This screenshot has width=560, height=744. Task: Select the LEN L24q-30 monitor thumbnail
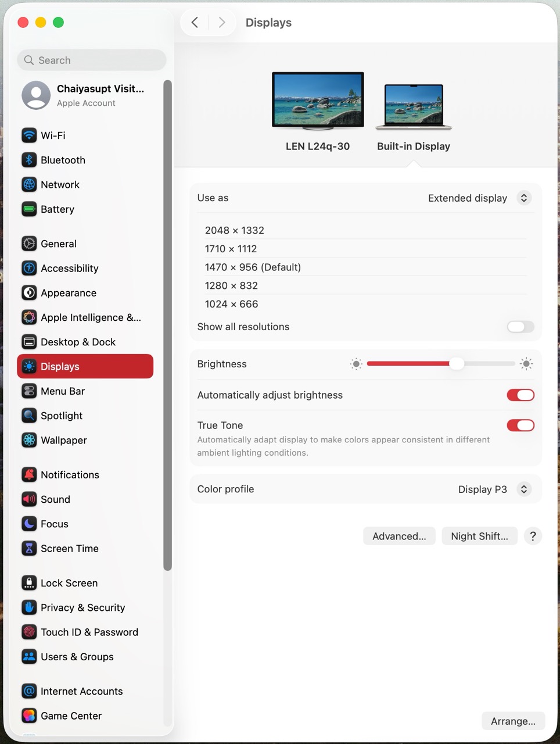tap(318, 101)
